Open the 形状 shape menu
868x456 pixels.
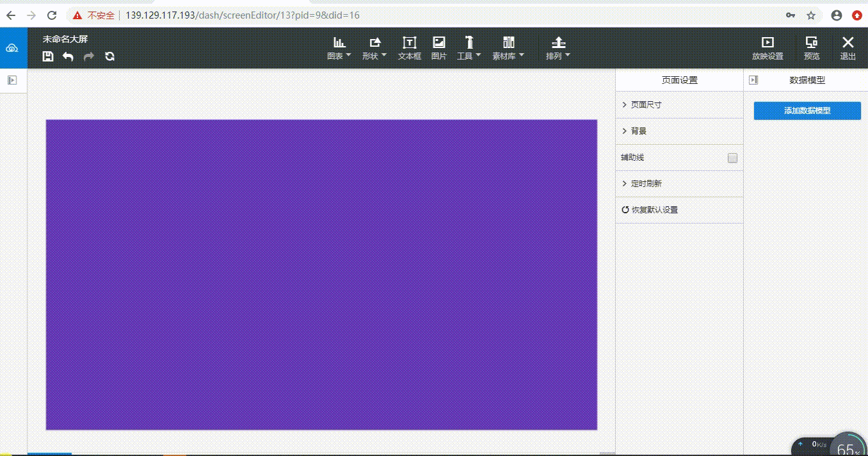374,49
